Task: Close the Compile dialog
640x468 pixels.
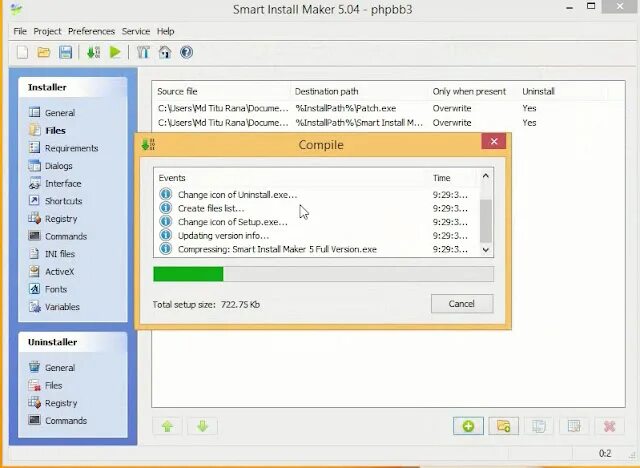Action: point(494,141)
